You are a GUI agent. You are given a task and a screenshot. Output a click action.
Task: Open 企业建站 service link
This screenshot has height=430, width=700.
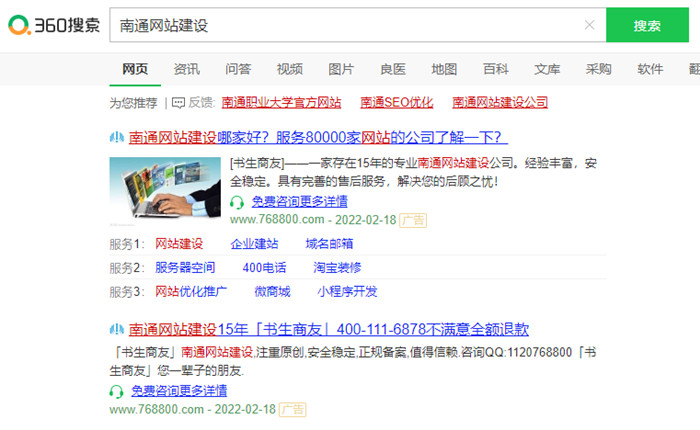254,244
